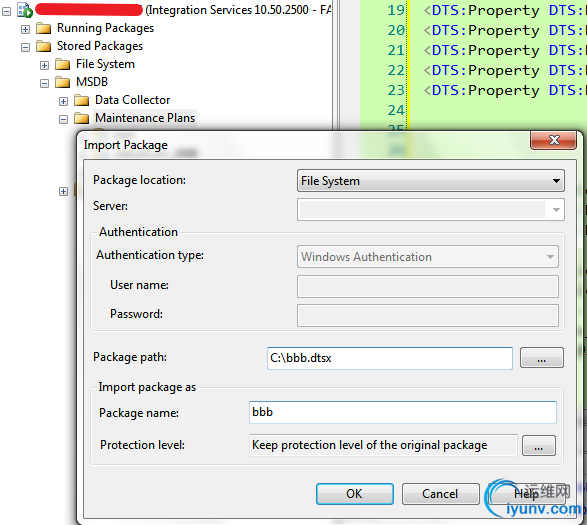Click the Import Package title text
Image resolution: width=587 pixels, height=525 pixels.
(x=125, y=145)
